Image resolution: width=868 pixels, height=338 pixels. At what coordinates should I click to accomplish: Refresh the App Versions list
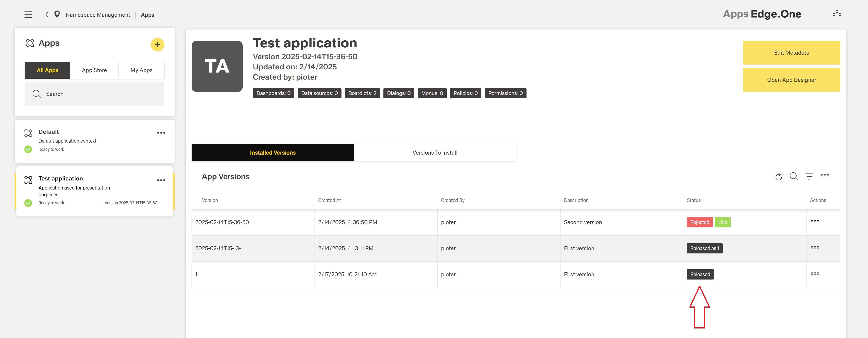779,177
